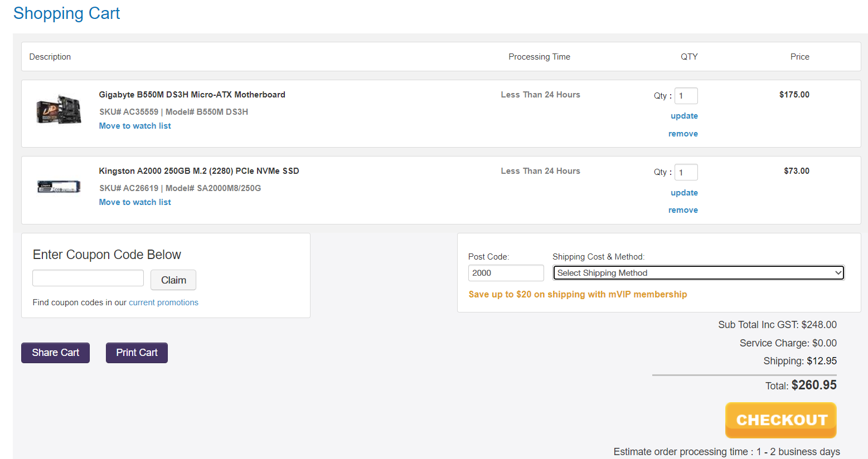868x459 pixels.
Task: Select the $175.00 price text
Action: (x=794, y=95)
